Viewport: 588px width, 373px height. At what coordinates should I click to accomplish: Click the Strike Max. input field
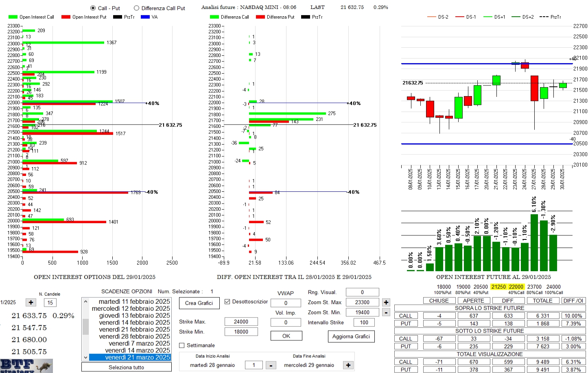(x=241, y=321)
